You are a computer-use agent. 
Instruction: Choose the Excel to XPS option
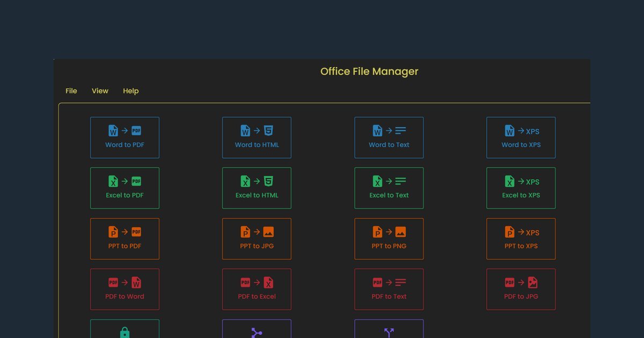coord(521,188)
